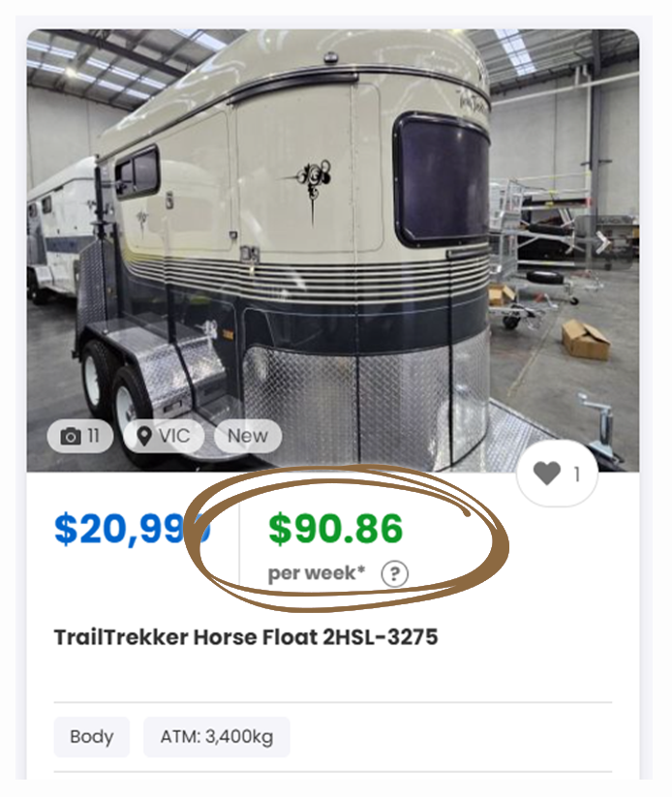Viewport: 672px width, 797px height.
Task: Click the per week* finance label
Action: [317, 573]
